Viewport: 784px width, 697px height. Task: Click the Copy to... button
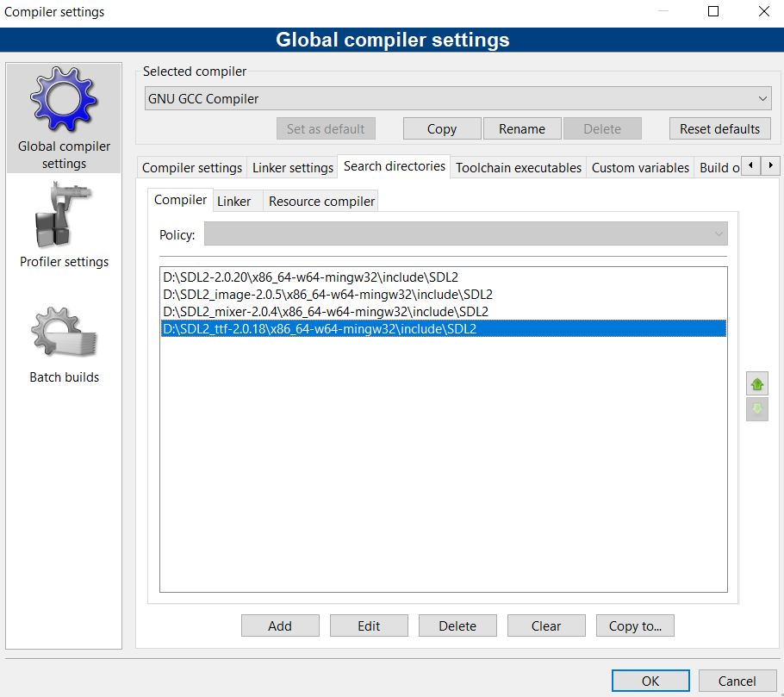635,625
